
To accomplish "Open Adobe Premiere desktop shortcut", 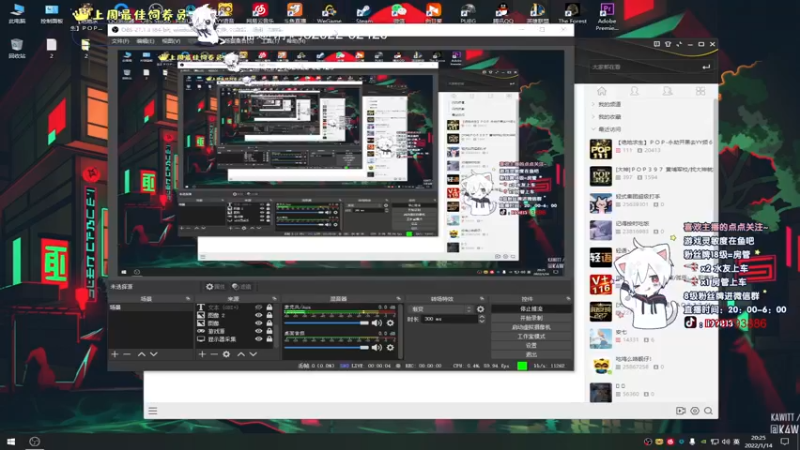I will tap(607, 15).
